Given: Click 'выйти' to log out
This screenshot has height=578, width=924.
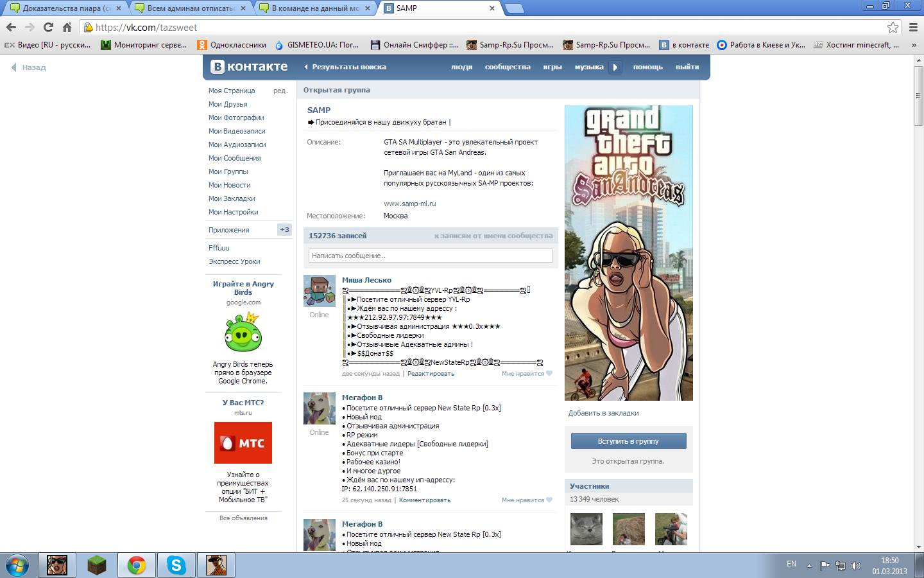Looking at the screenshot, I should [x=687, y=67].
